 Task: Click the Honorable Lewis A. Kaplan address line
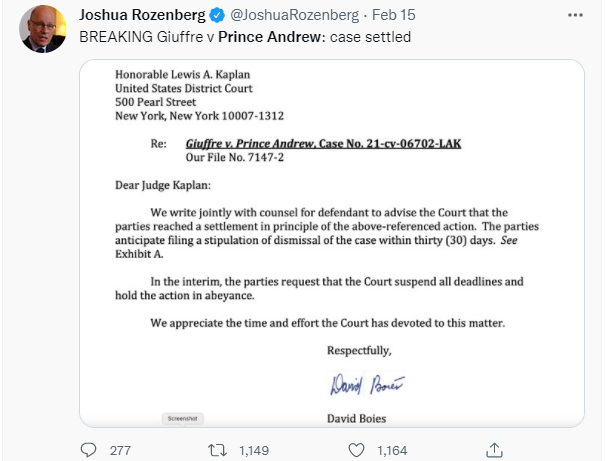(x=182, y=74)
